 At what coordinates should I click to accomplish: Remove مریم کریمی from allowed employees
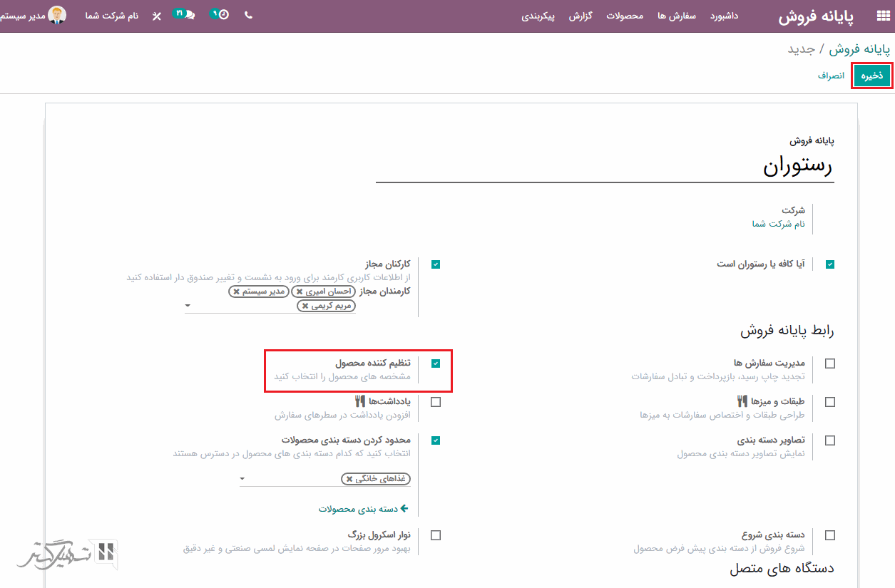[305, 306]
